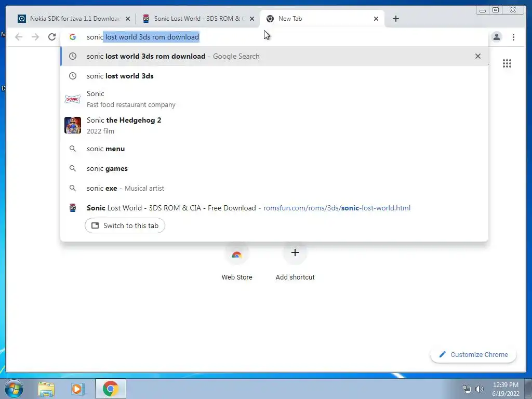Close the Sonic Lost World tab
The image size is (532, 399).
tap(252, 19)
